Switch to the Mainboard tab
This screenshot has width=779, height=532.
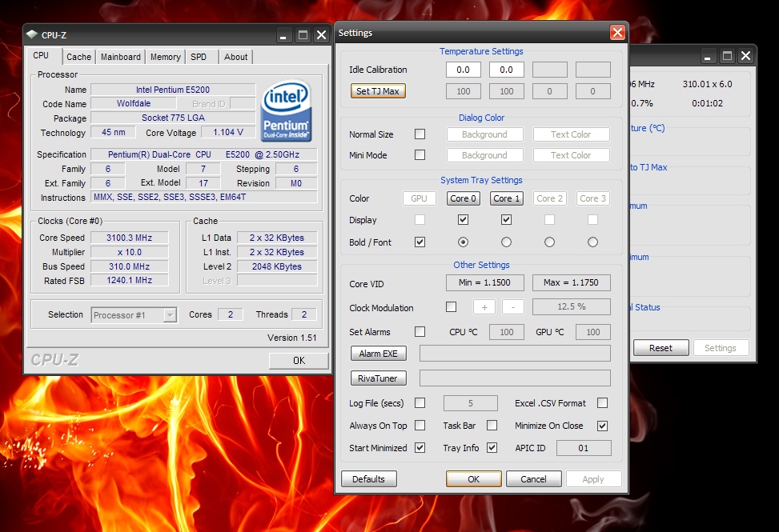[121, 57]
